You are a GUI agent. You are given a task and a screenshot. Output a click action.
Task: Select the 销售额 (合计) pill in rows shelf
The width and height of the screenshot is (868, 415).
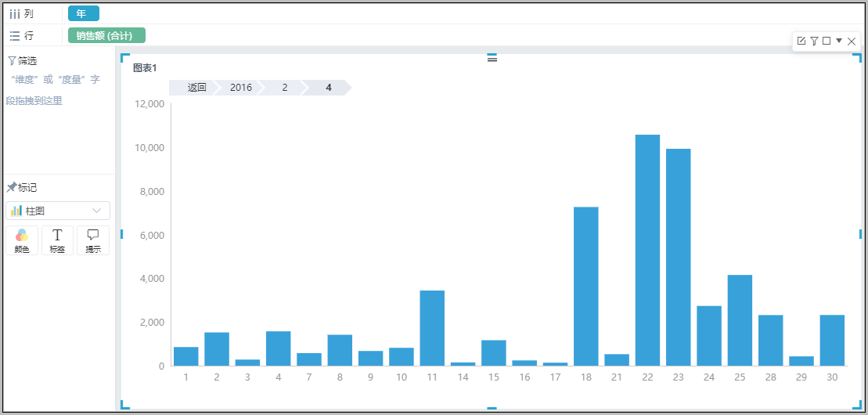pyautogui.click(x=107, y=35)
